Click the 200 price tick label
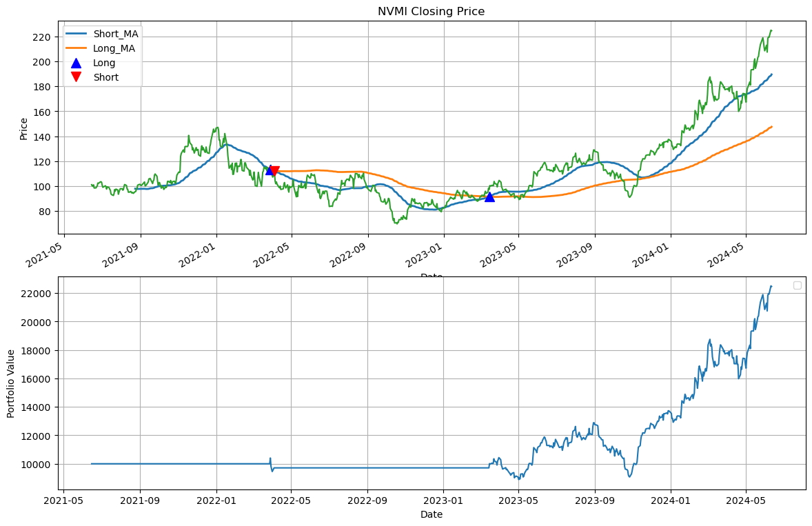Screen dimensions: 812x526 [x=41, y=62]
